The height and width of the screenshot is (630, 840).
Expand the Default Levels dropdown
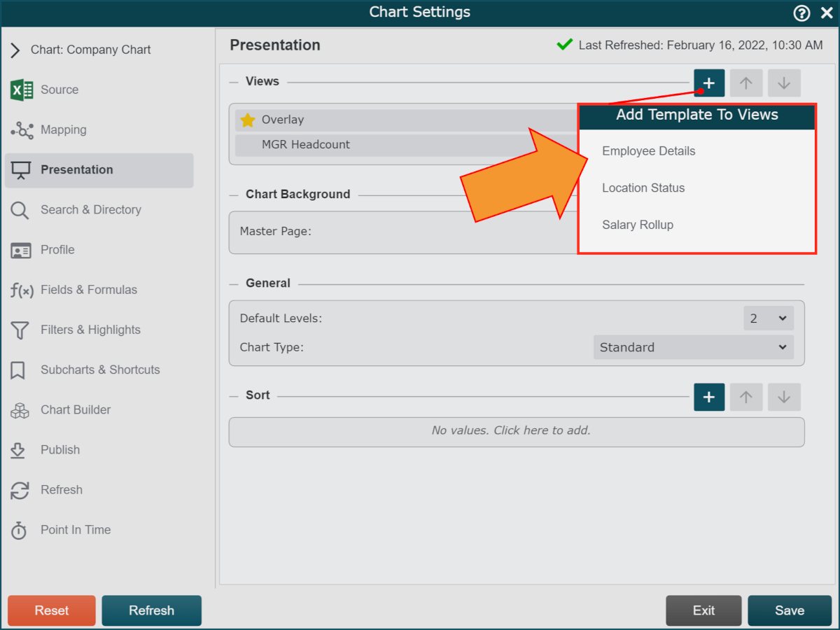(768, 318)
